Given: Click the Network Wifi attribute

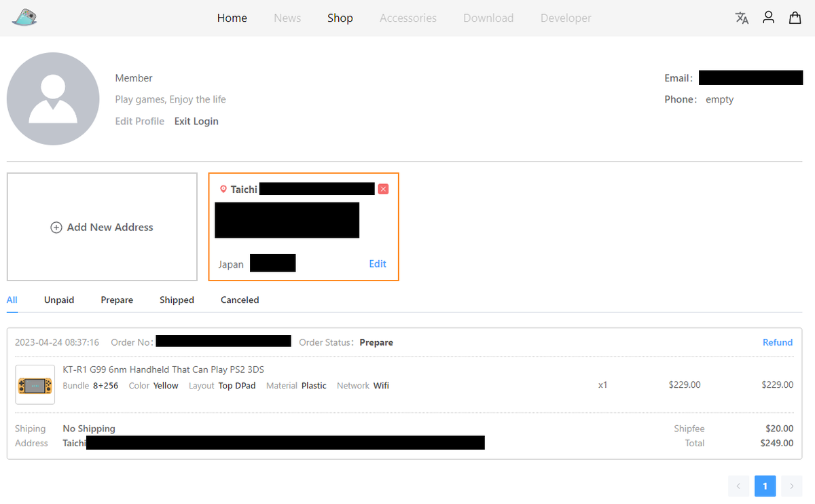Looking at the screenshot, I should coord(363,386).
